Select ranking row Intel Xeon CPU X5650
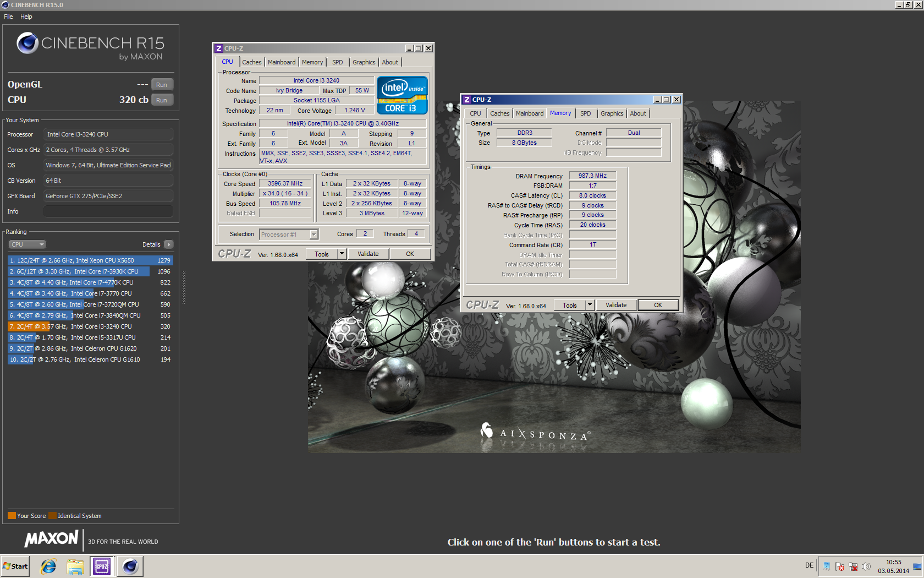The width and height of the screenshot is (924, 578). [x=91, y=260]
